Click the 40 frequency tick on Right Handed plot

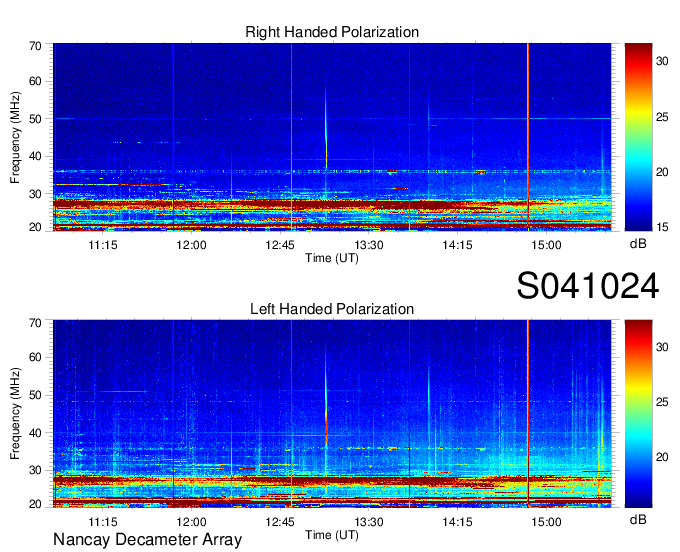pyautogui.click(x=35, y=156)
